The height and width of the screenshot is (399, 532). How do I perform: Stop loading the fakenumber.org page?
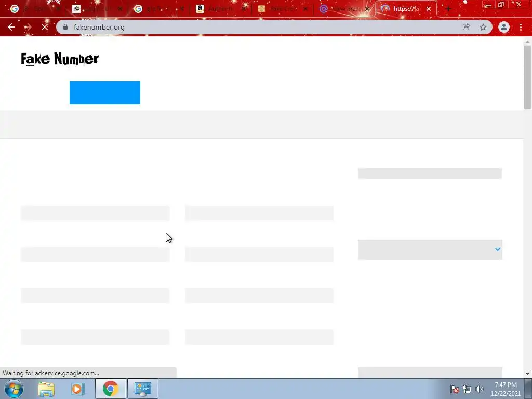coord(45,27)
